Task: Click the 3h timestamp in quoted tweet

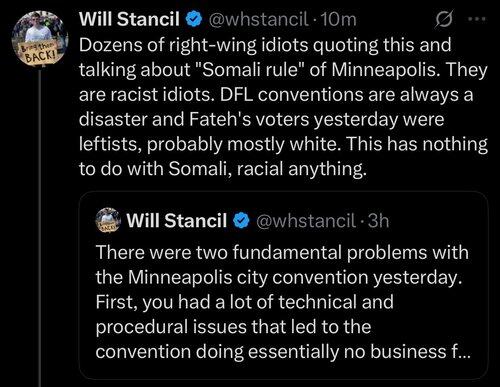Action: 378,221
